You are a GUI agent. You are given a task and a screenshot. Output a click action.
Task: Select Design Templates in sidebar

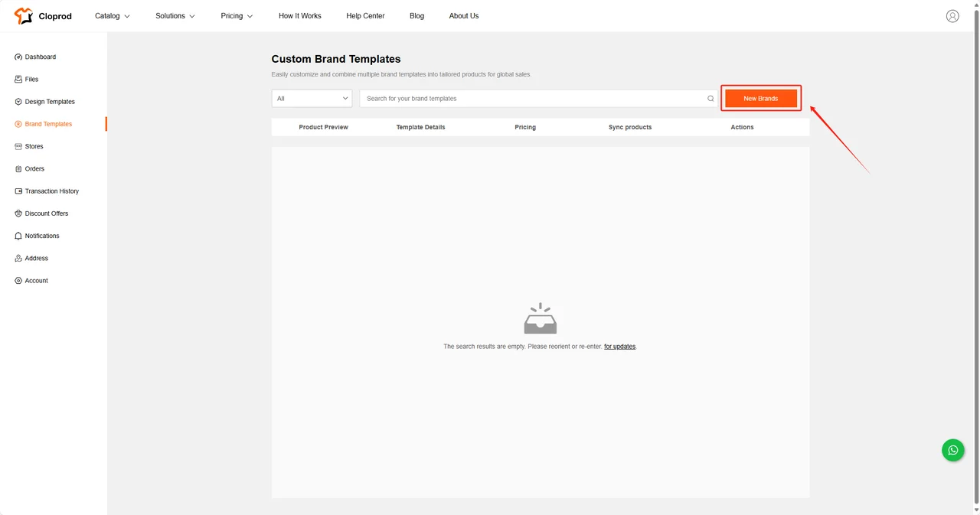pos(50,102)
